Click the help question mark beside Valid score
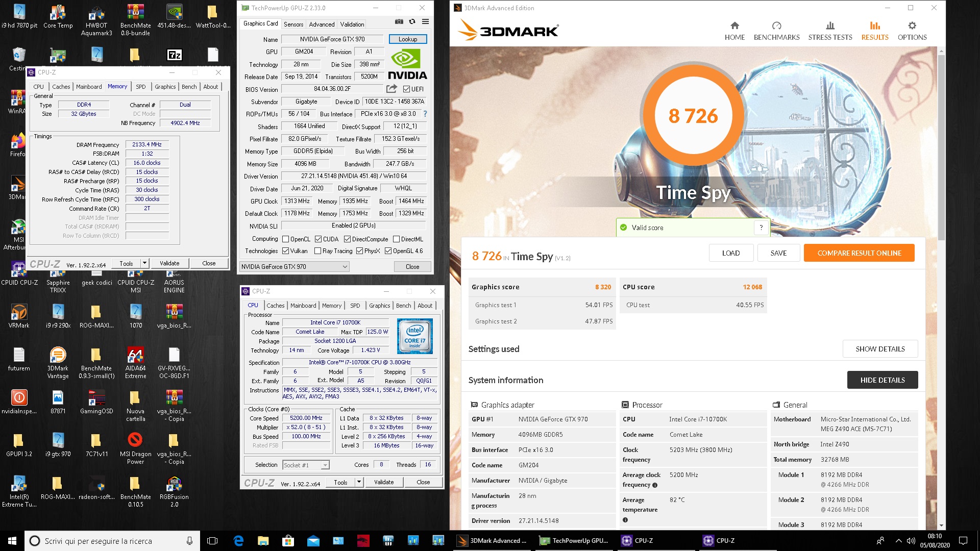 pos(761,228)
